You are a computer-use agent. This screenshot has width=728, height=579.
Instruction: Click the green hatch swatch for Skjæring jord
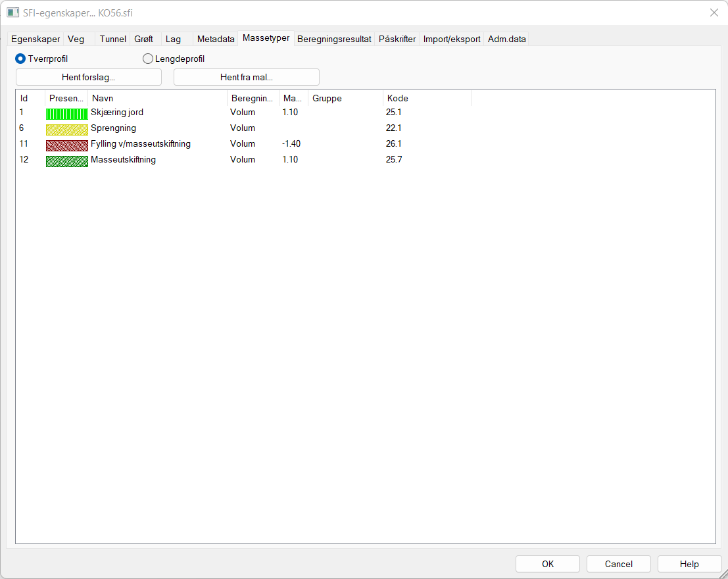pos(66,113)
